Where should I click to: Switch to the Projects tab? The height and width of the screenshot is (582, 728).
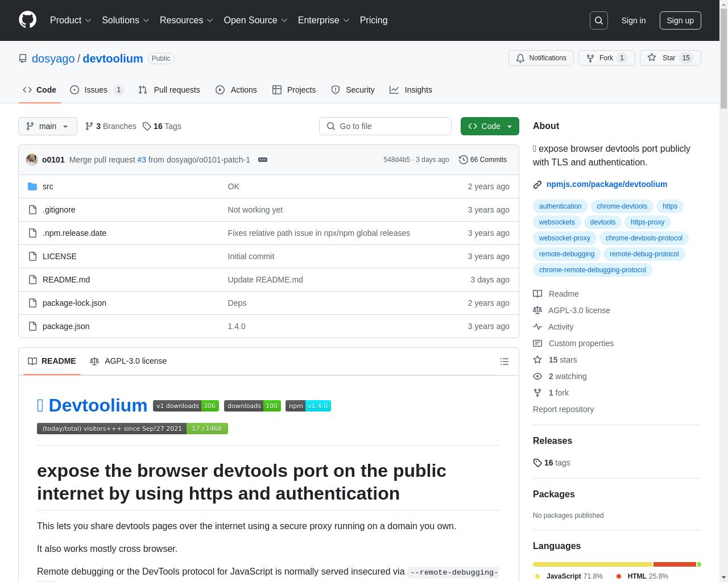click(294, 90)
